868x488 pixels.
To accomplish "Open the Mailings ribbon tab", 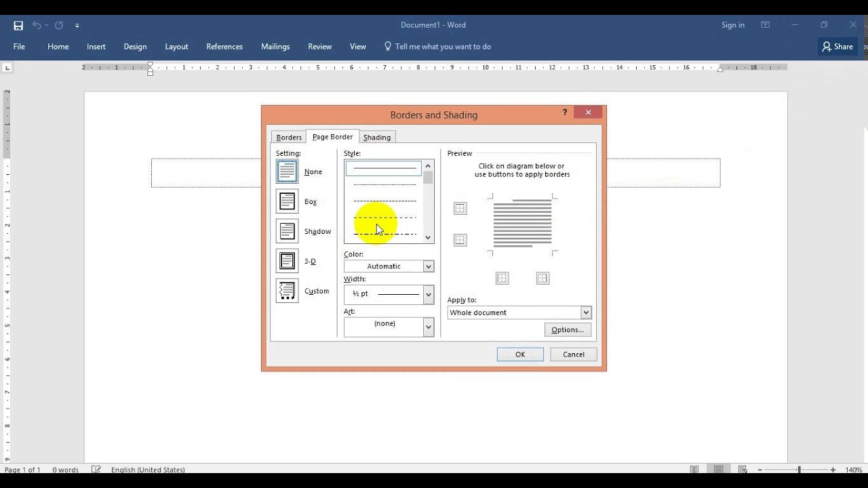I will click(x=275, y=47).
